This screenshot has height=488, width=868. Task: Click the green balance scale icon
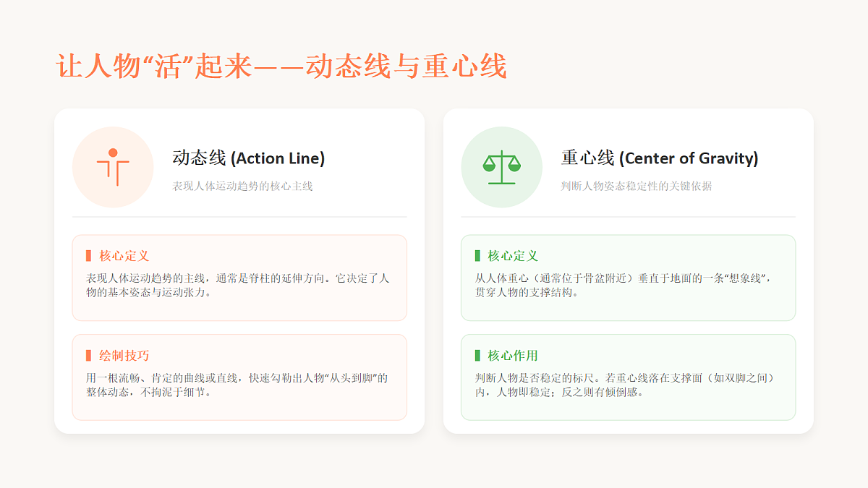[501, 167]
